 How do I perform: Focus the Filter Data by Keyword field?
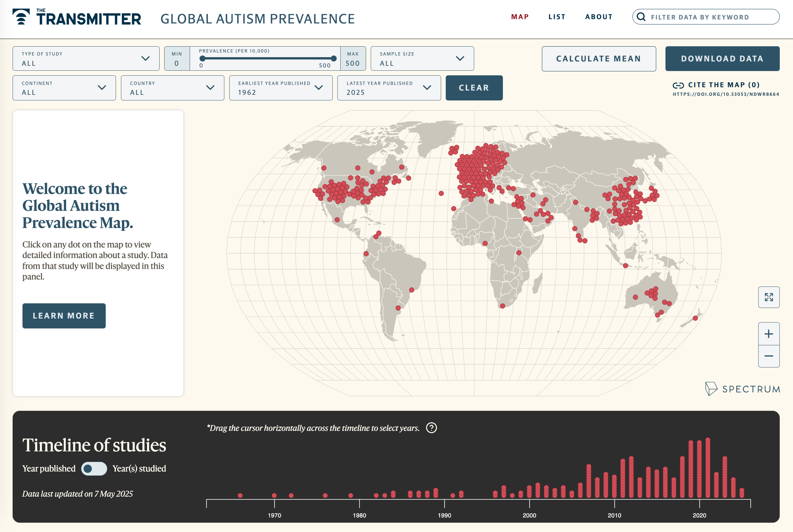point(705,17)
